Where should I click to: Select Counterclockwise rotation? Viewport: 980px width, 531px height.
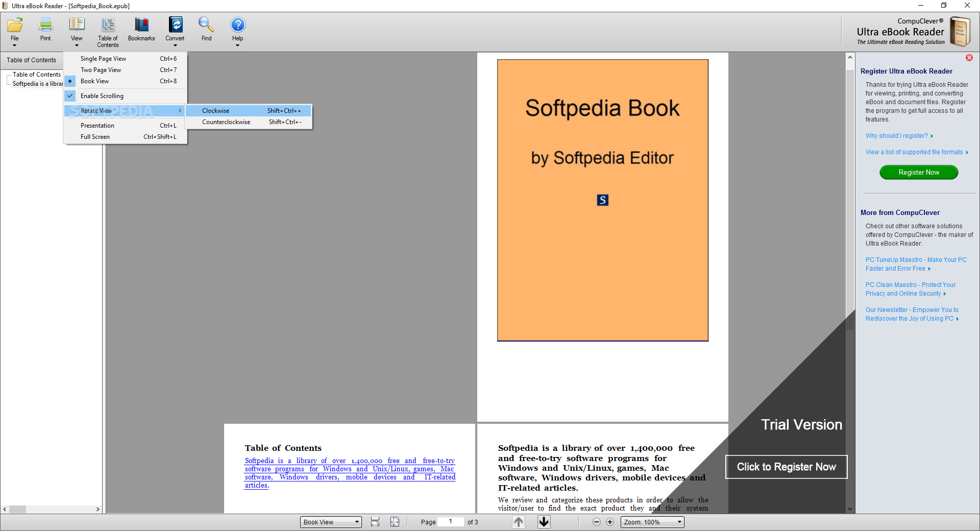coord(249,122)
